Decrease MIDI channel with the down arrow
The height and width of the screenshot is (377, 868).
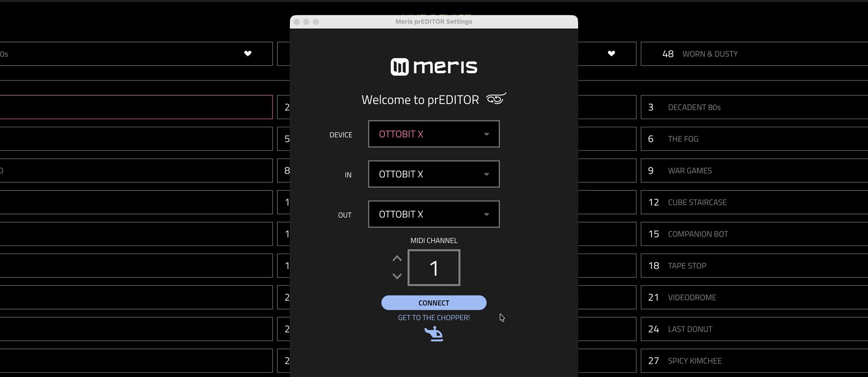397,276
